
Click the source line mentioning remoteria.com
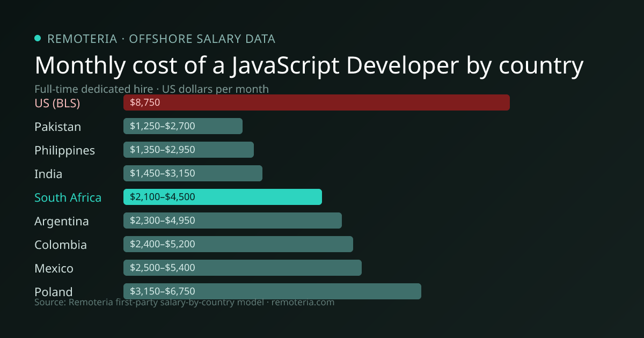(x=184, y=303)
